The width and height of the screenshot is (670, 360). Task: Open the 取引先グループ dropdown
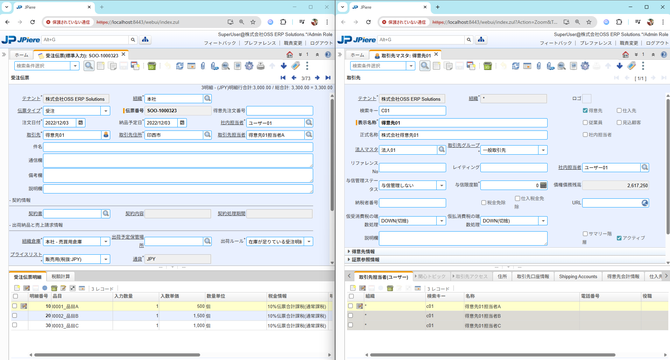point(543,150)
